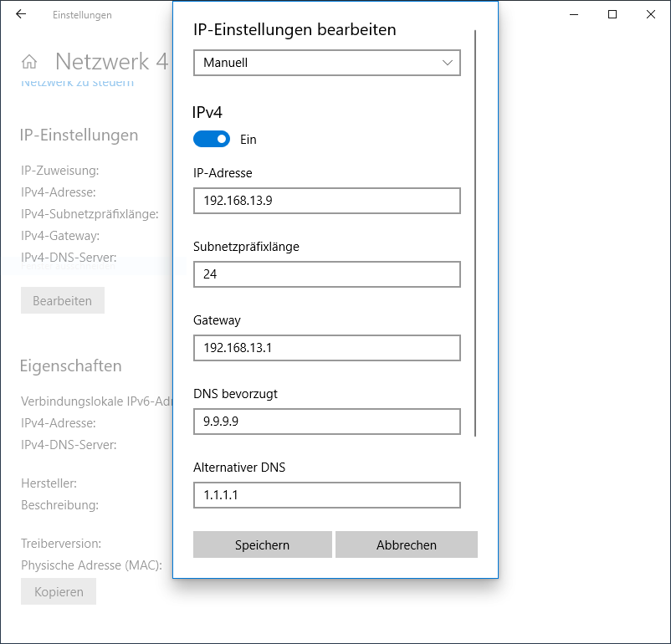Click the dialog's vertical scrollbar
671x644 pixels.
[x=475, y=234]
